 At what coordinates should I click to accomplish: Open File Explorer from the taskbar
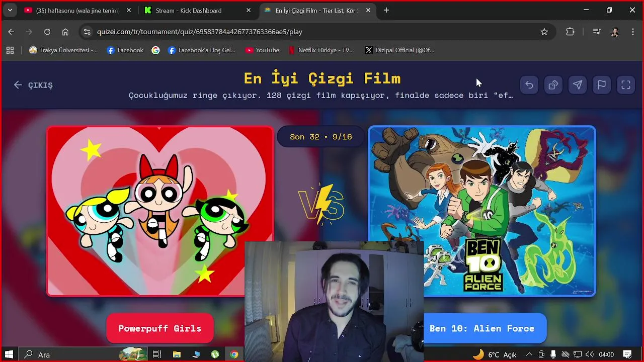177,354
